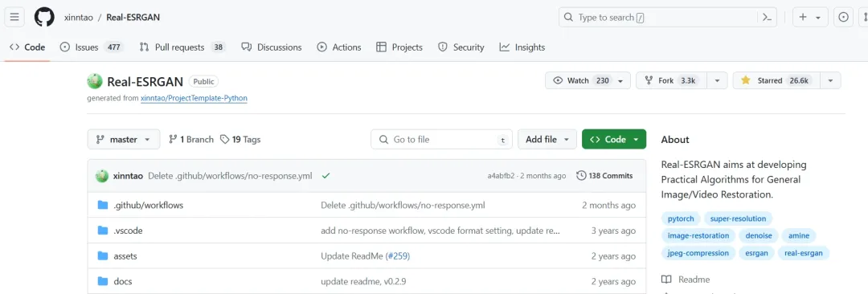Click the xinntao avatar in commit row
The image size is (868, 294).
[x=102, y=175]
